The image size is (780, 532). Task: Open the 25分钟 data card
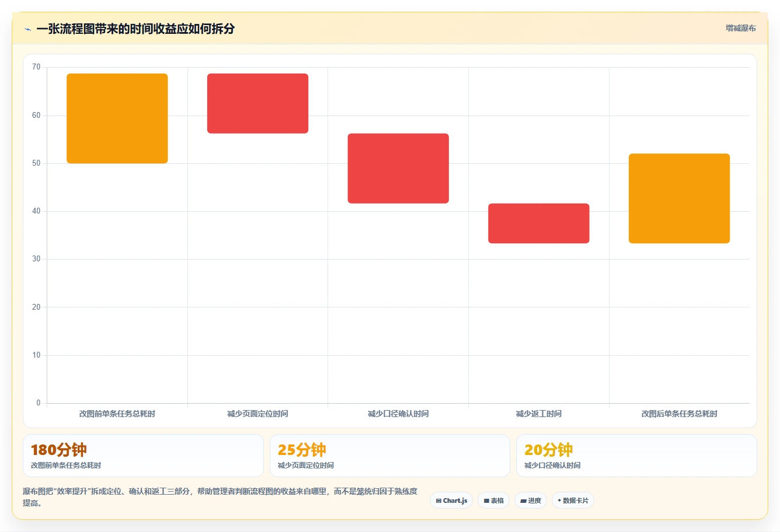pos(390,456)
